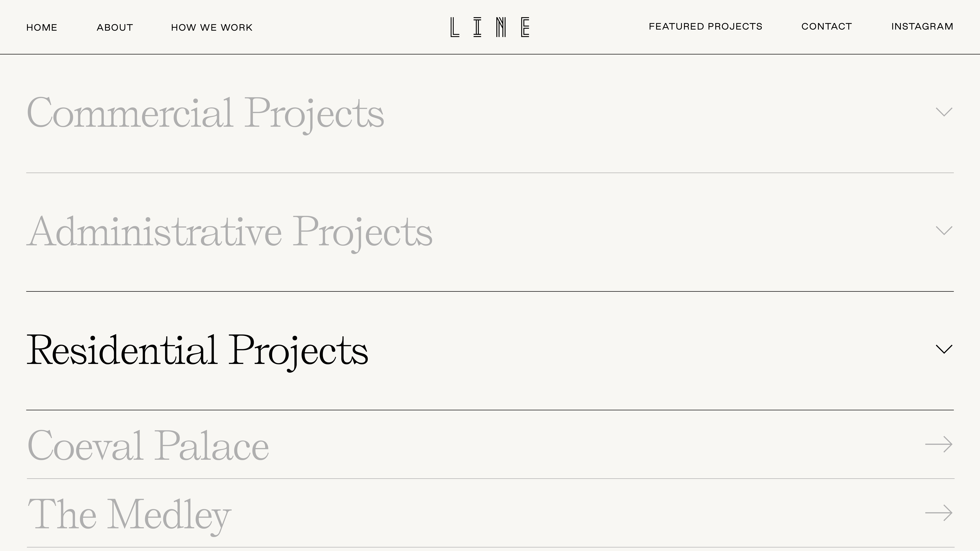
Task: Expand Administrative Projects using its chevron
Action: pyautogui.click(x=944, y=230)
